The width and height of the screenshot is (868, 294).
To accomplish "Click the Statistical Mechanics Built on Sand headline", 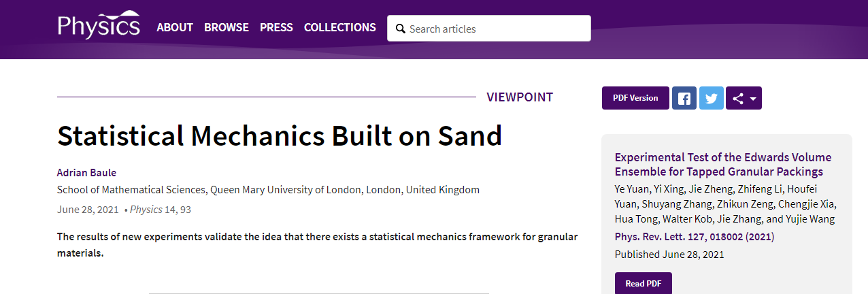I will (x=280, y=136).
